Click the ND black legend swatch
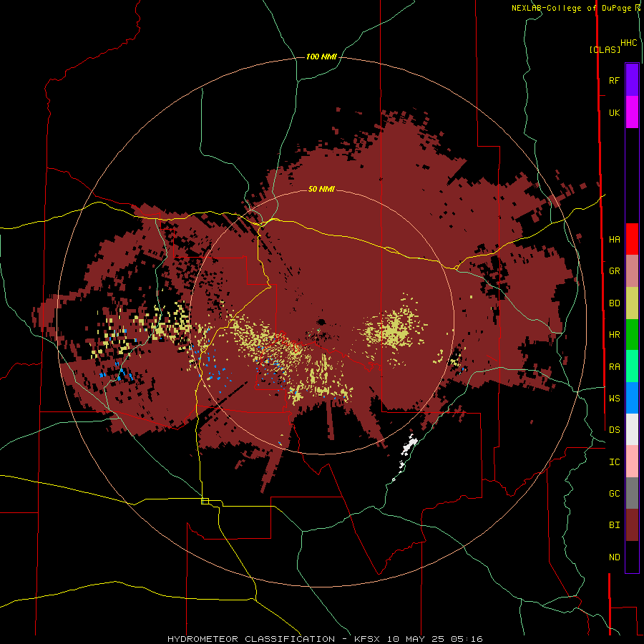The height and width of the screenshot is (644, 644). point(632,557)
